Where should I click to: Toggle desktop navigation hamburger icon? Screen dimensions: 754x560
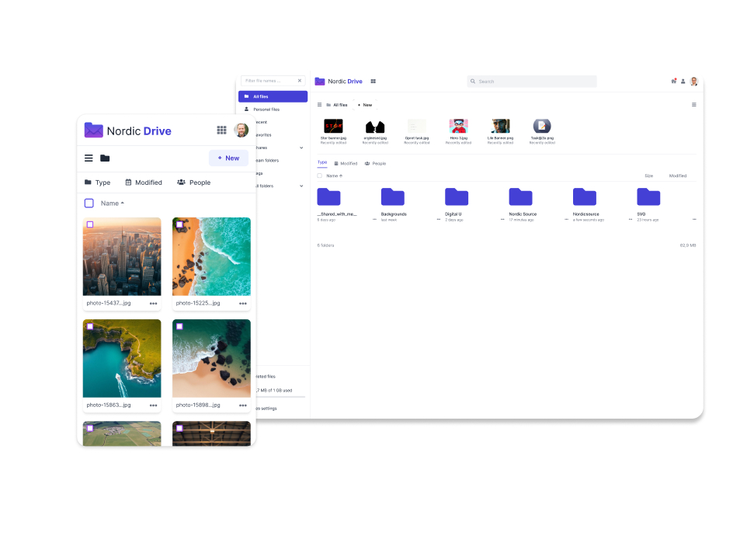[x=319, y=104]
